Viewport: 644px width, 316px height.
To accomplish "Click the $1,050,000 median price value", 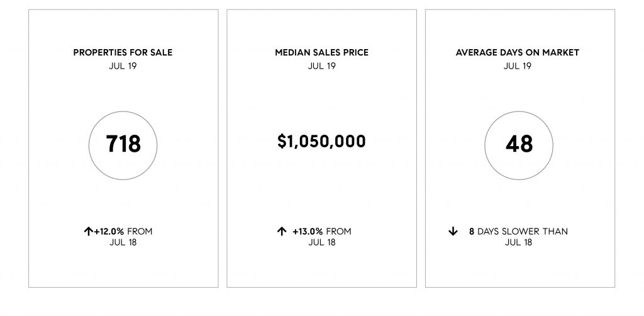I will click(321, 142).
